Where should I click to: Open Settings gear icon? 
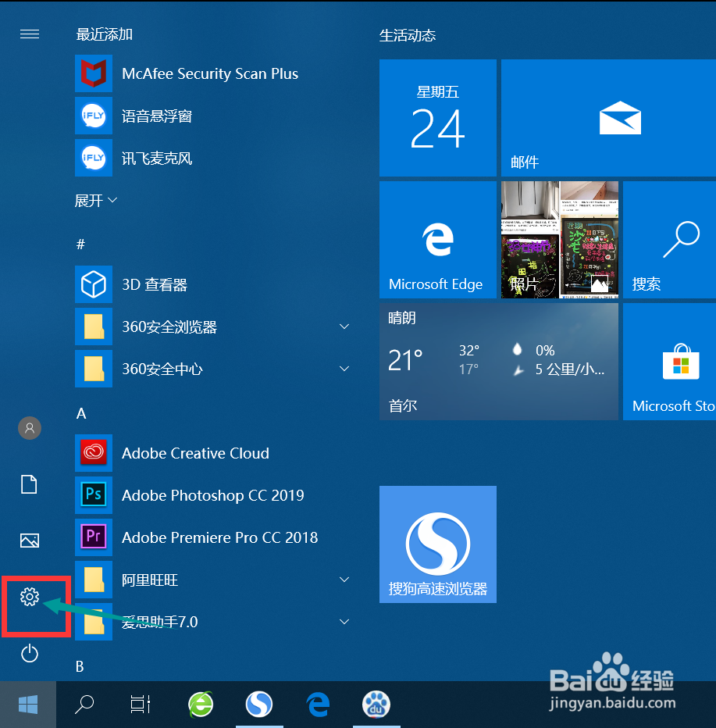[30, 597]
